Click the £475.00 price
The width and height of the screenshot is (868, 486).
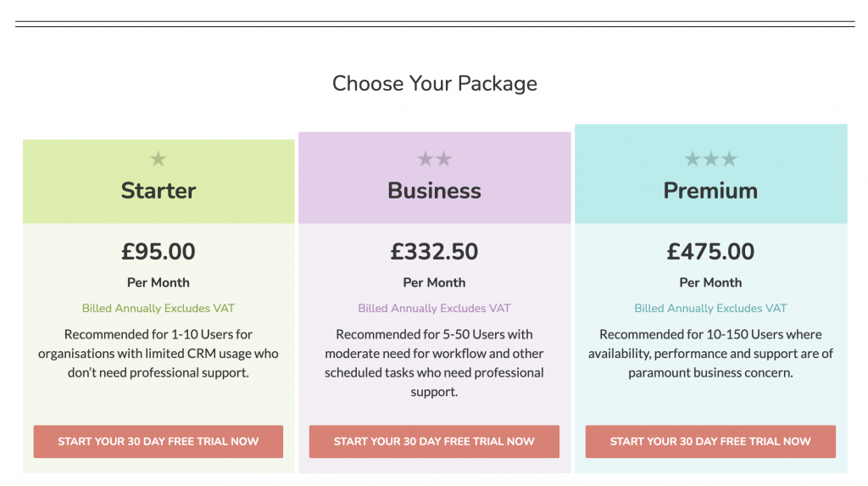(710, 252)
